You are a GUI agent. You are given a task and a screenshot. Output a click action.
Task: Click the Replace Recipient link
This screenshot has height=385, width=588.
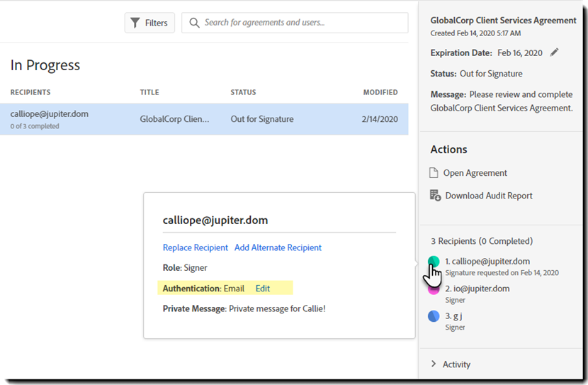(x=196, y=247)
